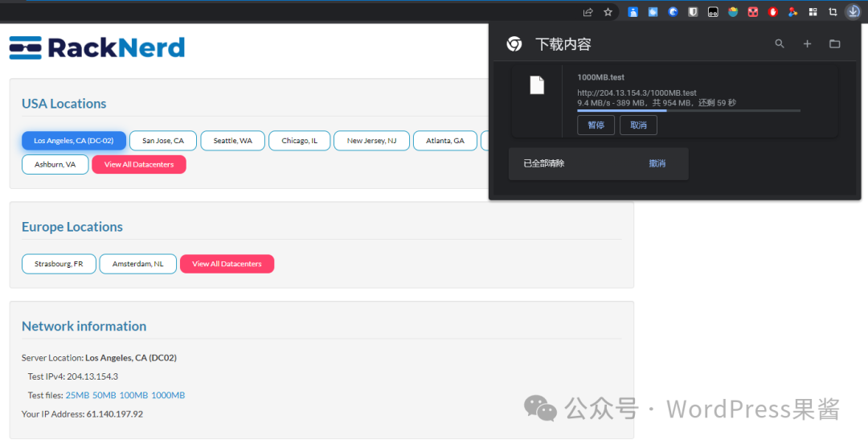
Task: Click the Test IPv4 204.13.154.3 text
Action: (x=73, y=376)
